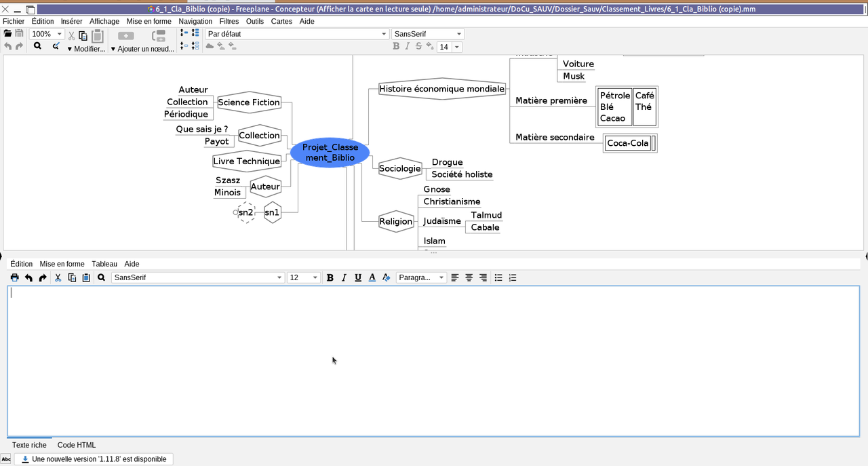The height and width of the screenshot is (466, 868).
Task: Pick font color with the colored A icon
Action: (x=372, y=277)
